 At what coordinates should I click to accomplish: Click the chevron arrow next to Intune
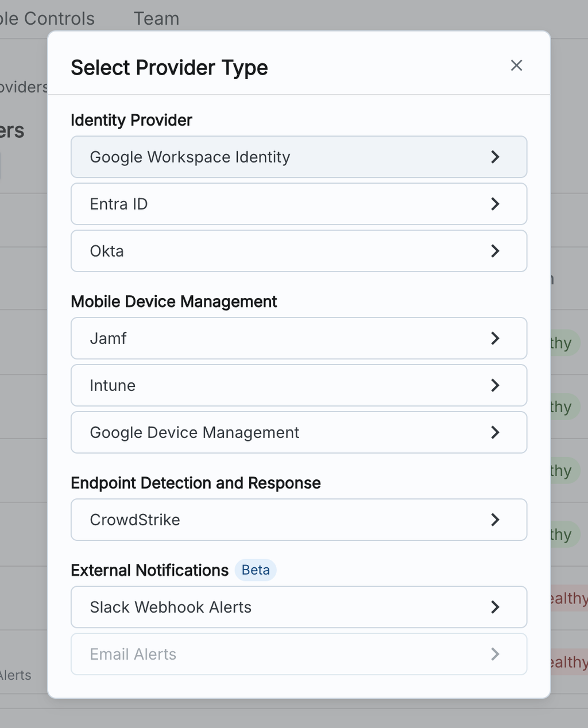pos(495,385)
